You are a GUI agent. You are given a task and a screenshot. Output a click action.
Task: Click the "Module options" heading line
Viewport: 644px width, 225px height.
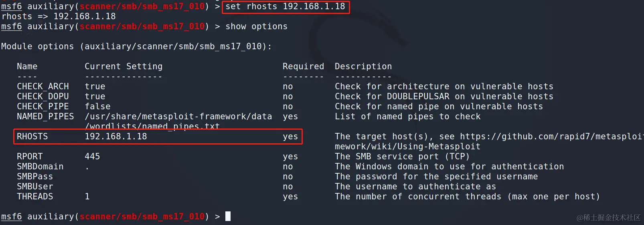click(136, 46)
